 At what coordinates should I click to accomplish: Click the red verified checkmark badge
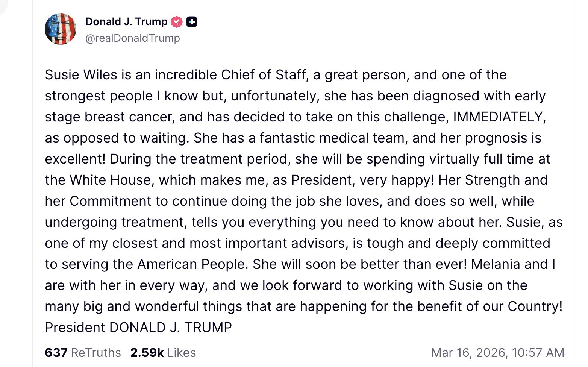[x=177, y=22]
